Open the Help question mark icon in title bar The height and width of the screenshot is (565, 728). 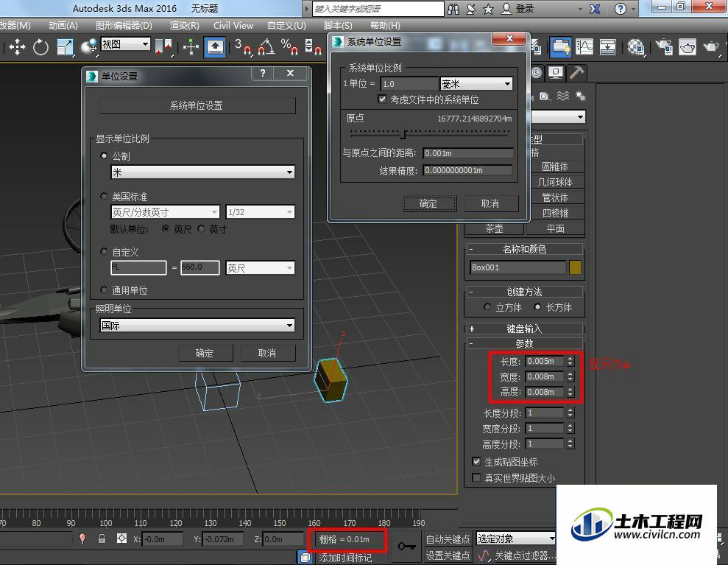coord(621,9)
